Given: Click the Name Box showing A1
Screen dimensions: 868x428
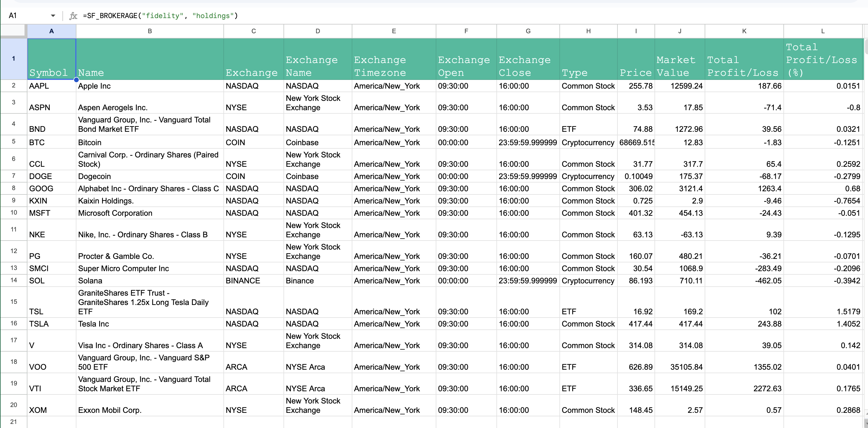Looking at the screenshot, I should click(28, 15).
